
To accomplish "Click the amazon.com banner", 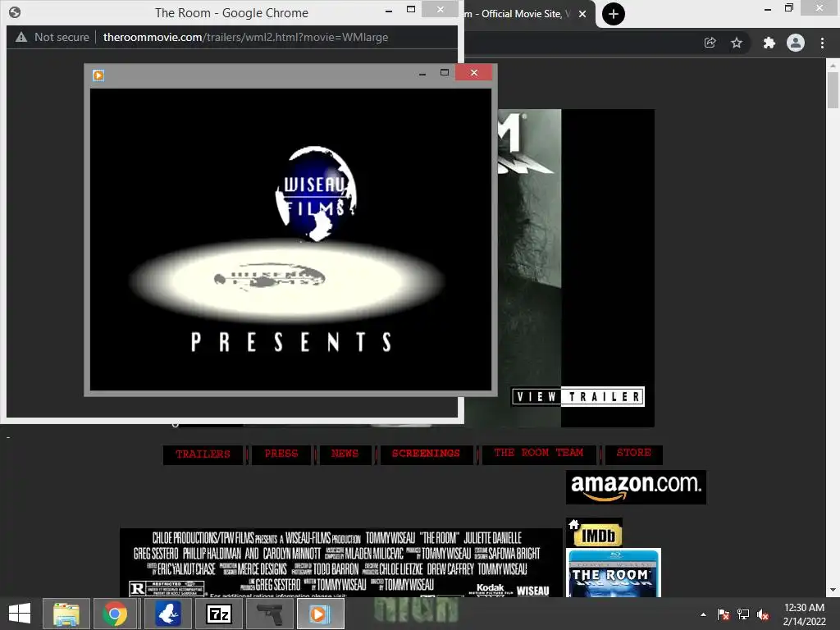I will click(636, 487).
